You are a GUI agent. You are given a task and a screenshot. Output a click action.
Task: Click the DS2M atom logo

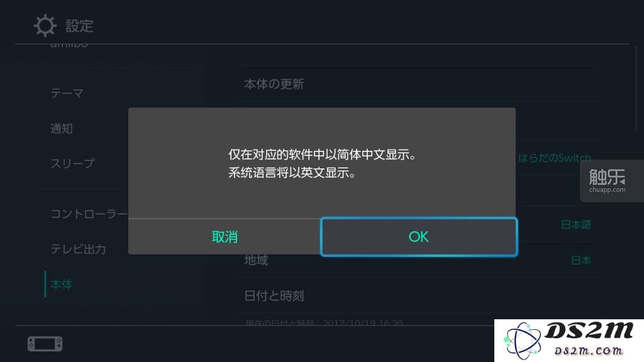click(x=523, y=341)
